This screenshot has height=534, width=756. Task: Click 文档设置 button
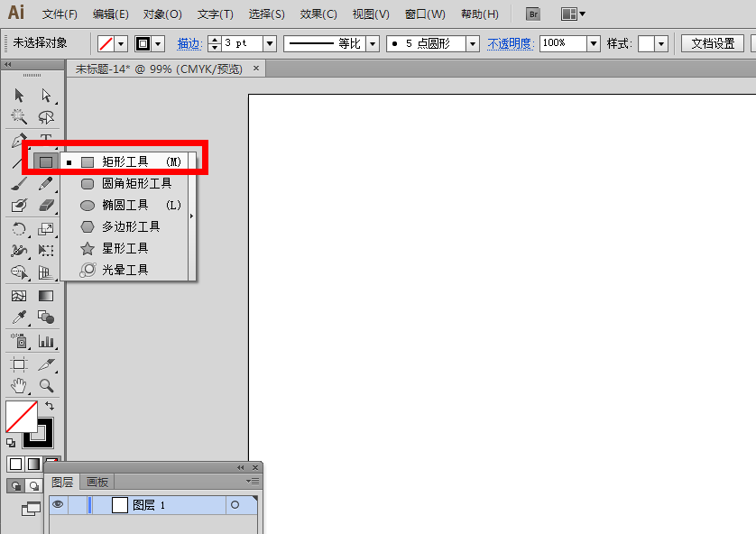(713, 43)
